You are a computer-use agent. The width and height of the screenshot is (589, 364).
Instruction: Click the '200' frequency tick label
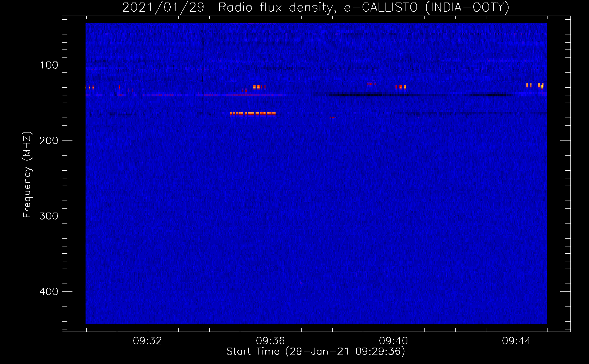(49, 141)
